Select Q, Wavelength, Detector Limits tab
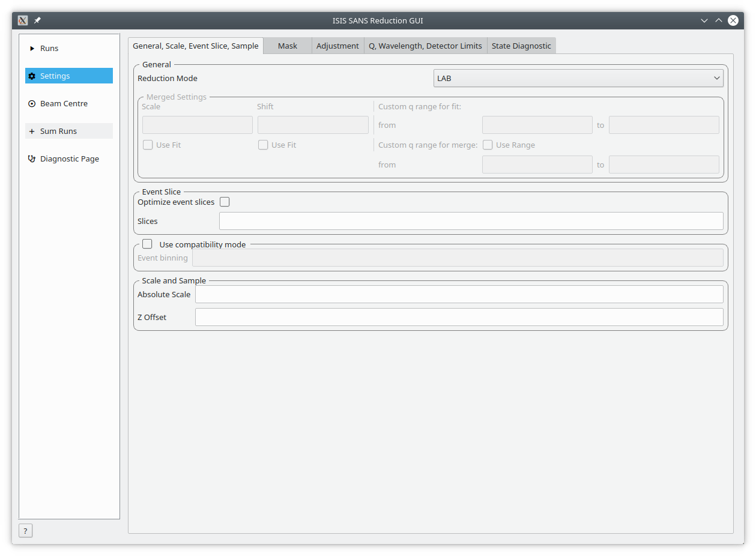Screen dimensions: 756x556 425,46
